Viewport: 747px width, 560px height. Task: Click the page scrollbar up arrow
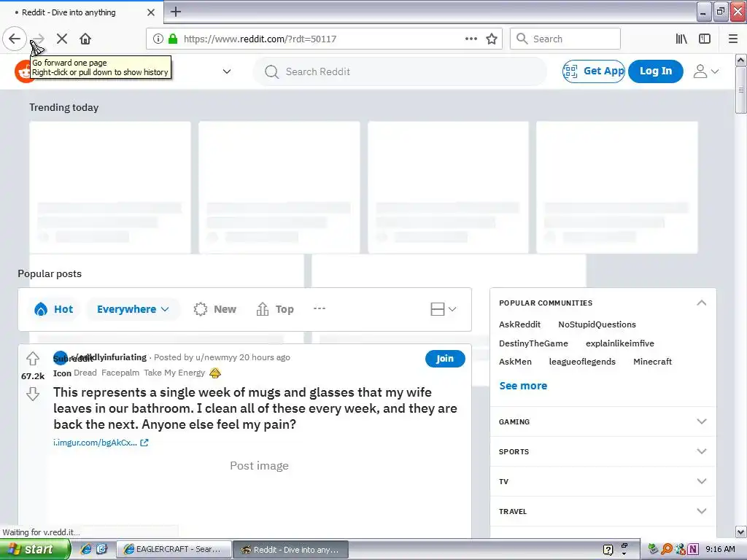pyautogui.click(x=741, y=60)
